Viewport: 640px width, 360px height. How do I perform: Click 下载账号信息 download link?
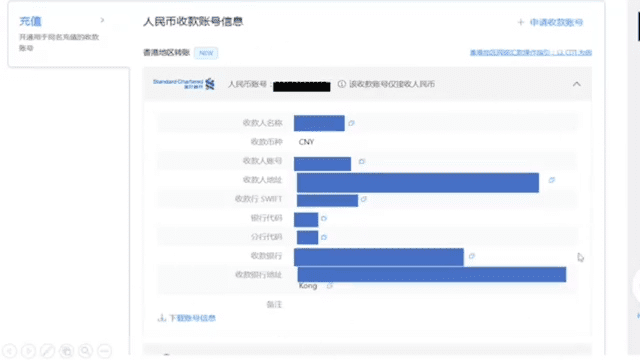pos(187,318)
